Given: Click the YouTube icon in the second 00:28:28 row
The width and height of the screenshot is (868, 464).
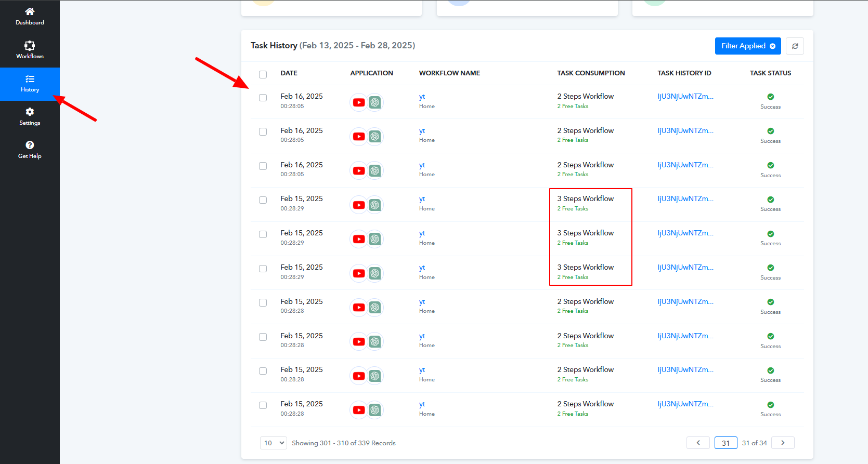Looking at the screenshot, I should pyautogui.click(x=359, y=341).
